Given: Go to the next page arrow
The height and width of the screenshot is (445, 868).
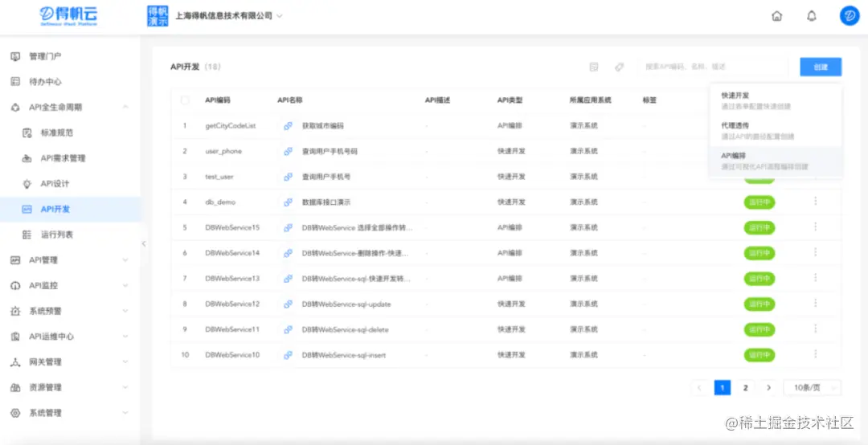Looking at the screenshot, I should [768, 387].
